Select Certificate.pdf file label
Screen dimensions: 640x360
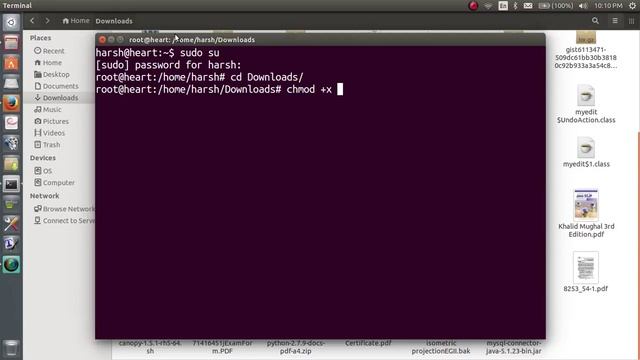(368, 343)
